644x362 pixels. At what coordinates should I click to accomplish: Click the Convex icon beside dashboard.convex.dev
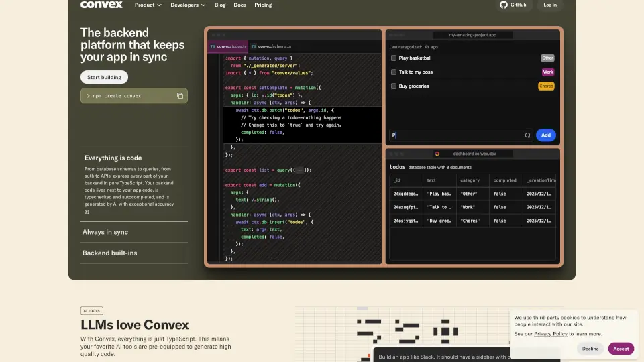[x=437, y=154]
